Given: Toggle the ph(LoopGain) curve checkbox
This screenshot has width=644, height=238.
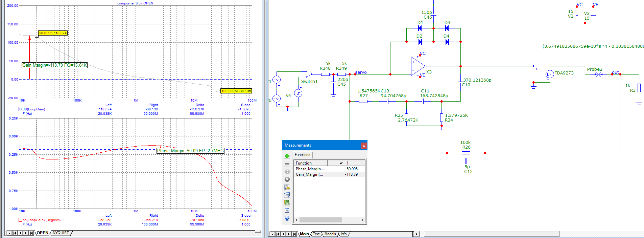Looking at the screenshot, I should pyautogui.click(x=20, y=220).
